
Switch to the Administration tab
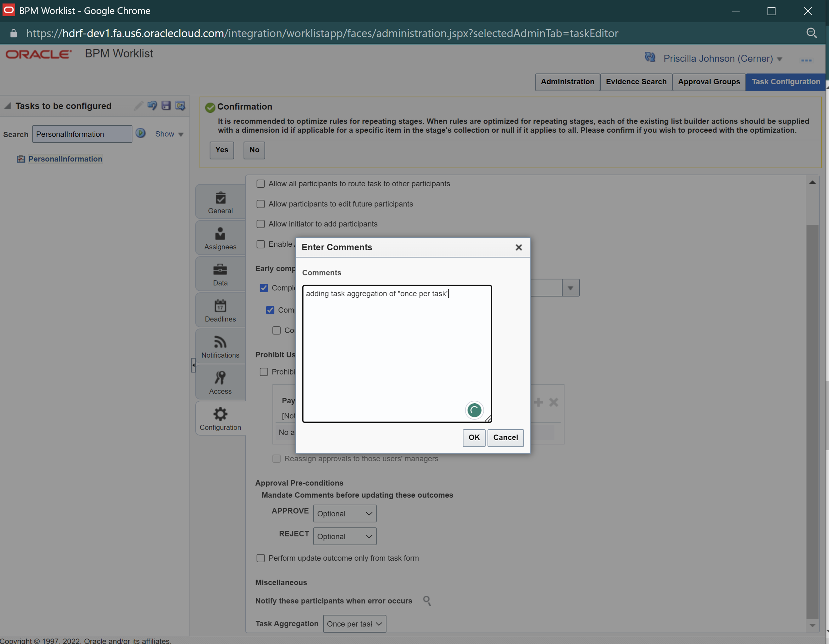[567, 82]
